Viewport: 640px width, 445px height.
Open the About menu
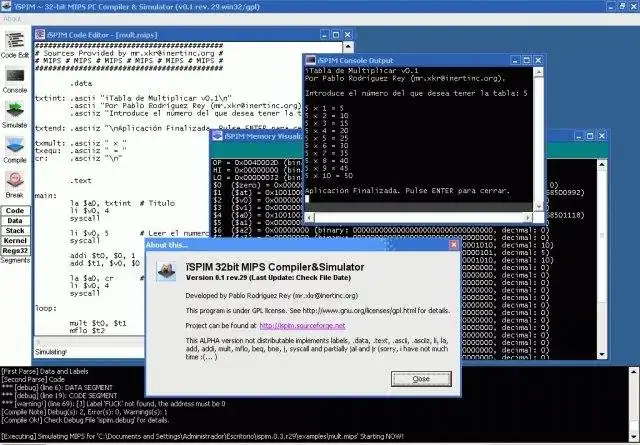[12, 19]
